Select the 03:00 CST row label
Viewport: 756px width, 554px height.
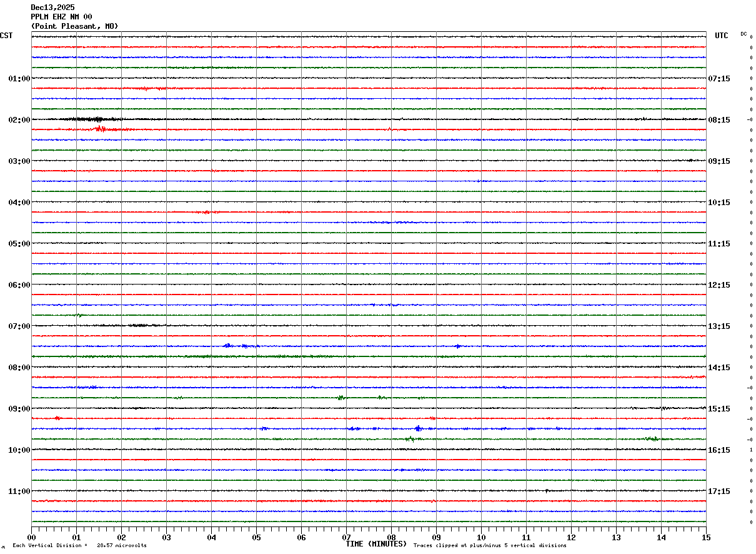pyautogui.click(x=19, y=161)
